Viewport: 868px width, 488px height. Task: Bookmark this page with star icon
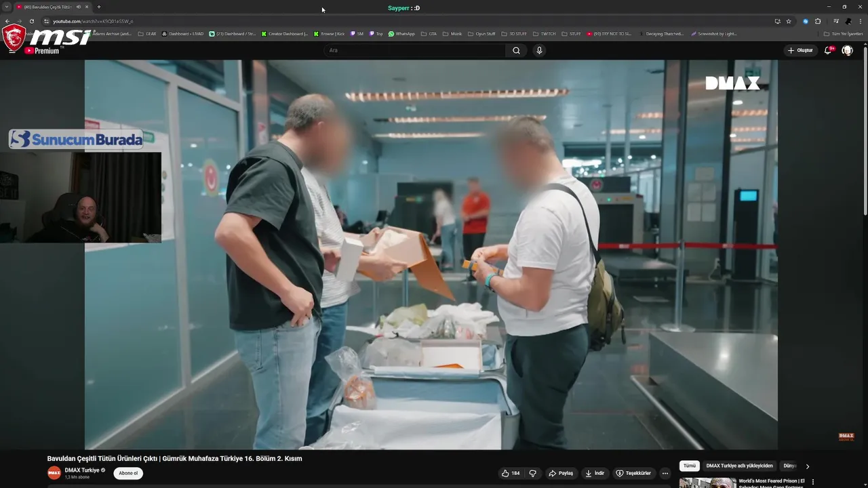(789, 21)
